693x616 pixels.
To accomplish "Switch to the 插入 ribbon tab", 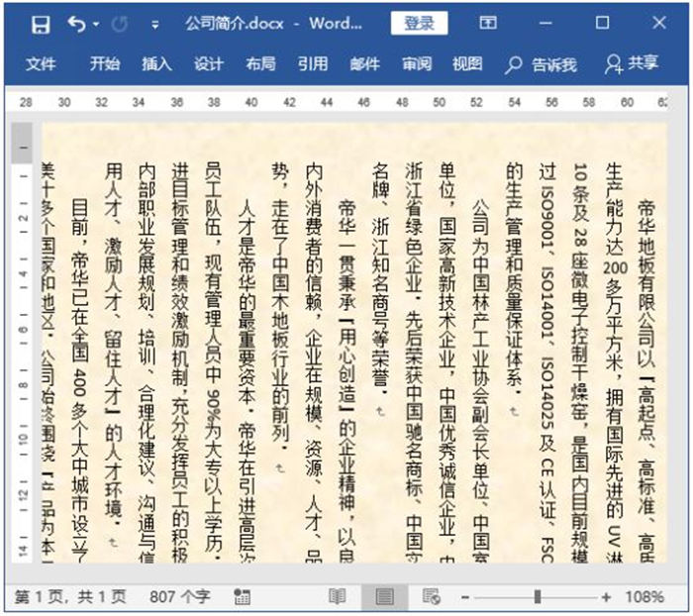I will point(156,63).
